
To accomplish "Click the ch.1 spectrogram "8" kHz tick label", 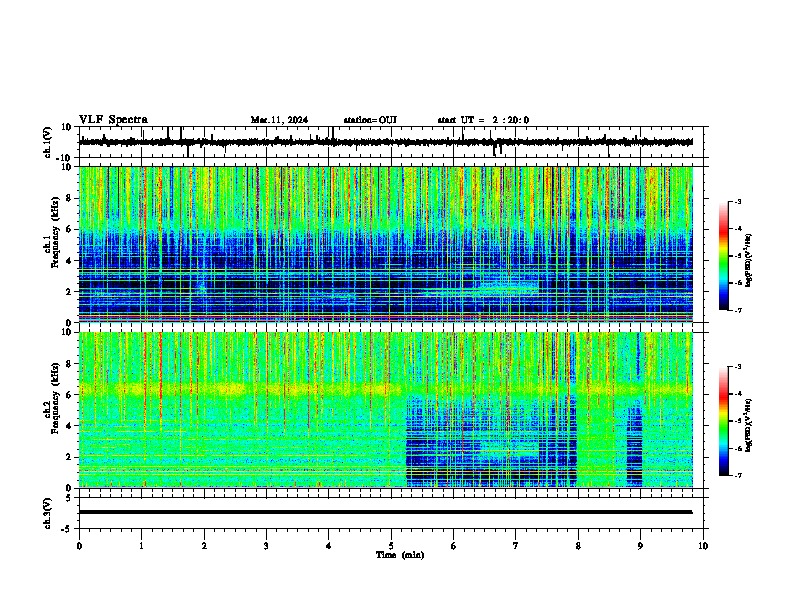I will pyautogui.click(x=69, y=198).
